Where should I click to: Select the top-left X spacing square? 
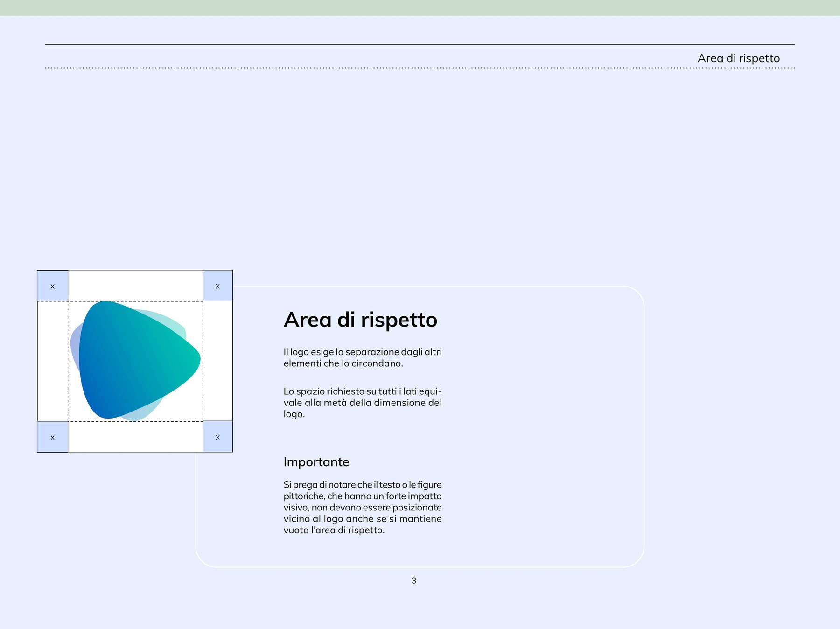click(x=53, y=286)
